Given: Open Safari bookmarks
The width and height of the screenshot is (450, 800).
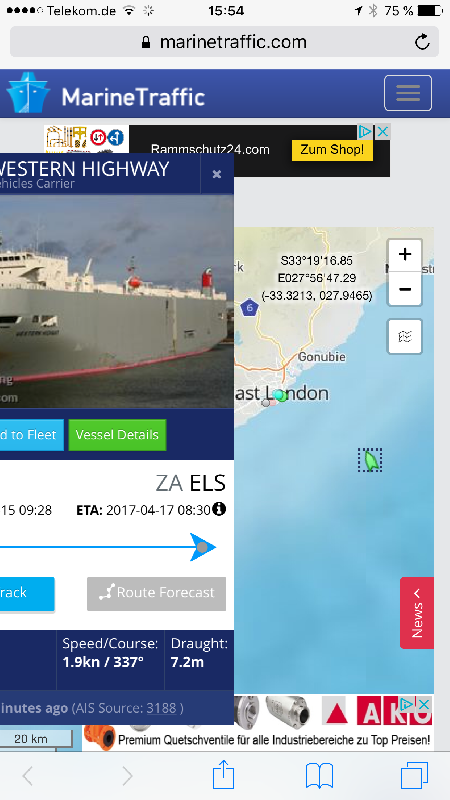Looking at the screenshot, I should tap(319, 776).
